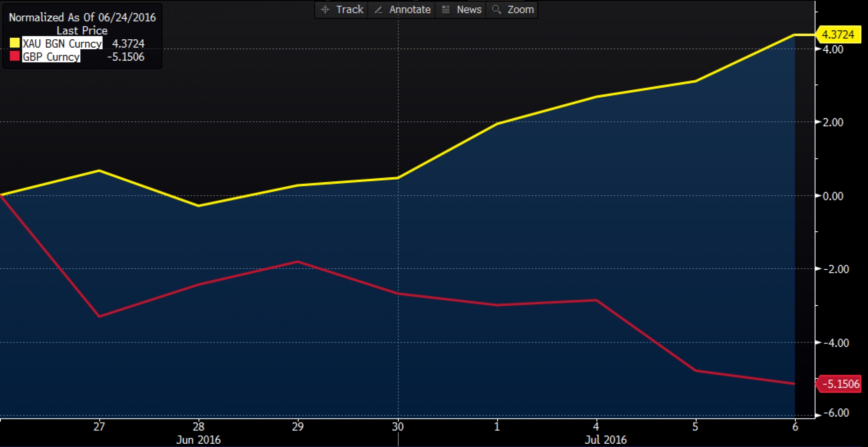Click the red GBP legend swatch
This screenshot has width=868, height=447.
[14, 56]
